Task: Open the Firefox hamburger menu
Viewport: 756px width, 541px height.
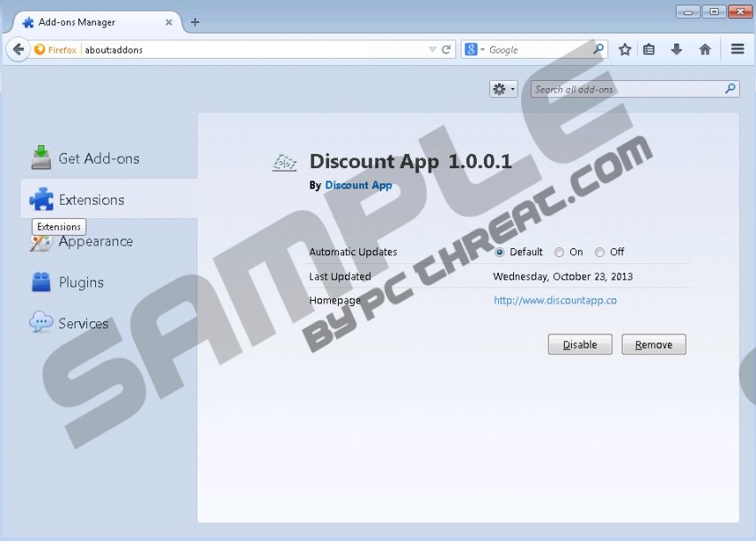Action: 737,50
